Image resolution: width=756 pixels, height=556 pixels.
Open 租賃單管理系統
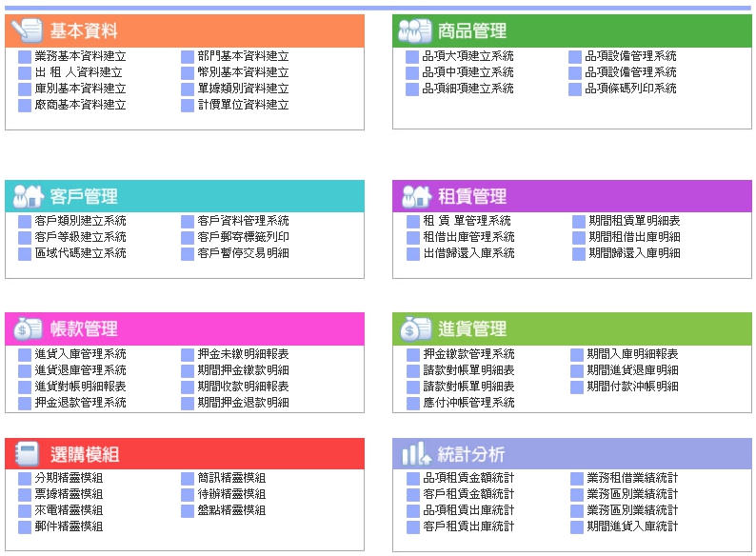(467, 221)
